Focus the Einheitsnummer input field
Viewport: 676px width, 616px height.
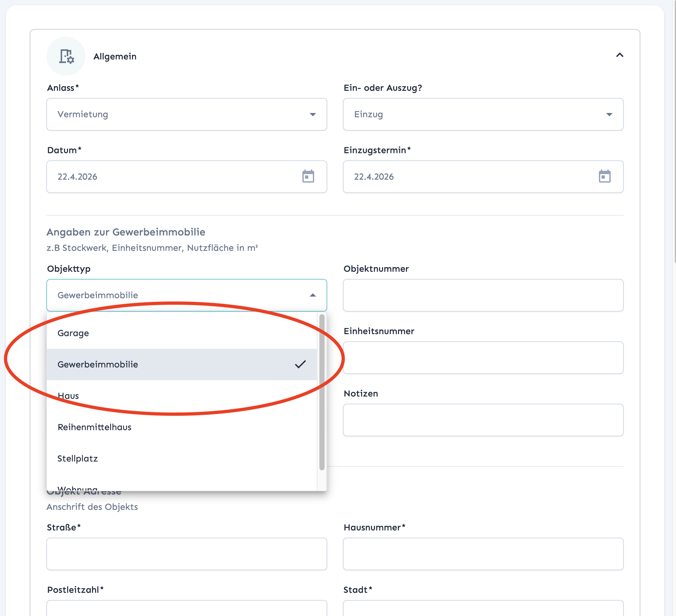(x=483, y=357)
